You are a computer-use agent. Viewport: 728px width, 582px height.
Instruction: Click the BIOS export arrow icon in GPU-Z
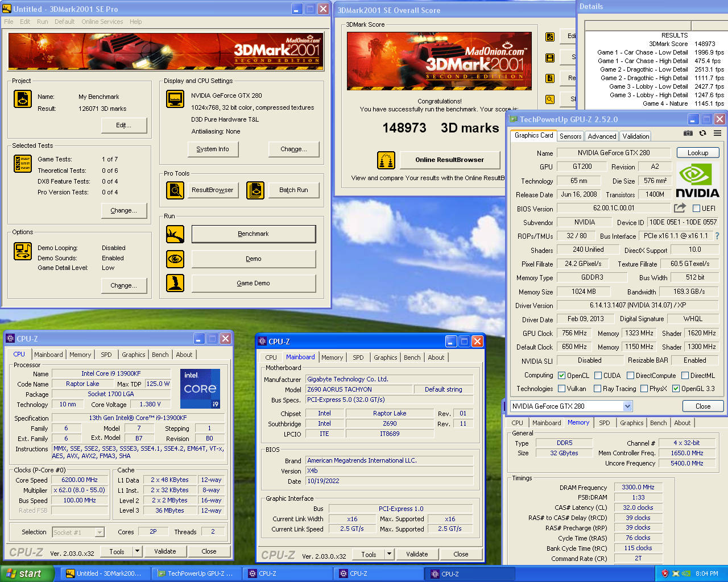coord(680,208)
